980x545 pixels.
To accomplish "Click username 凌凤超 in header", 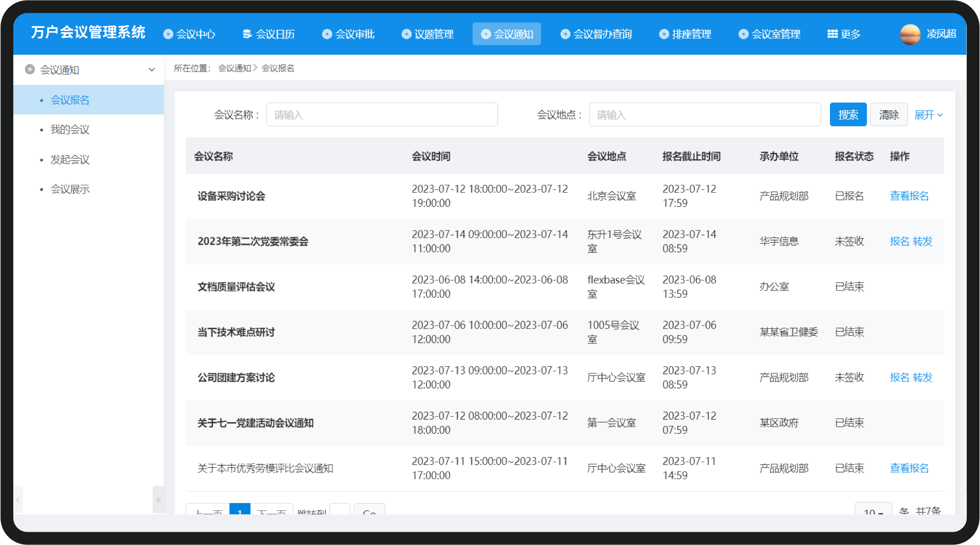I will pos(941,34).
